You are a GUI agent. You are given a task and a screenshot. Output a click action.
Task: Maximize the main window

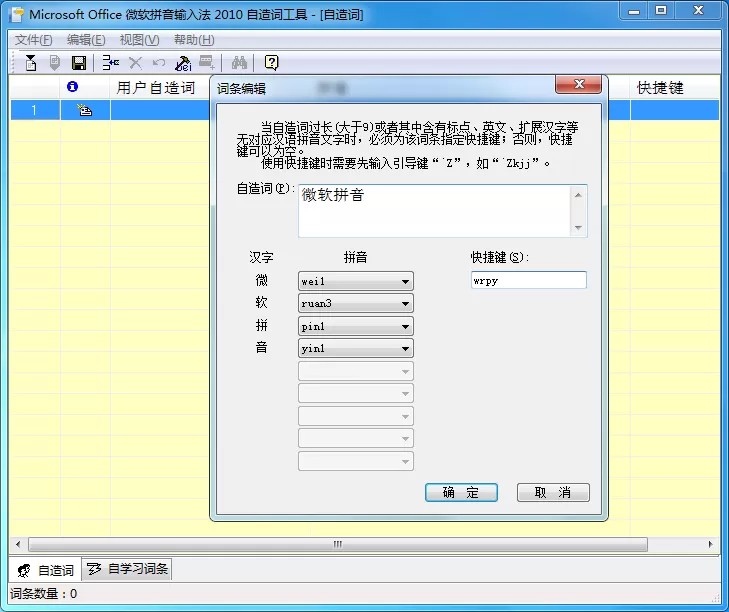pyautogui.click(x=661, y=10)
